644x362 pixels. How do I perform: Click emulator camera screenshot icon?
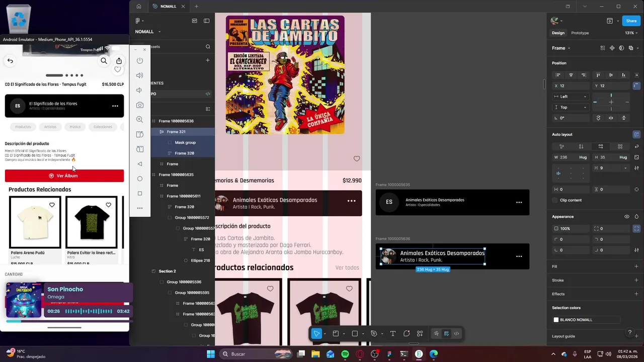140,105
